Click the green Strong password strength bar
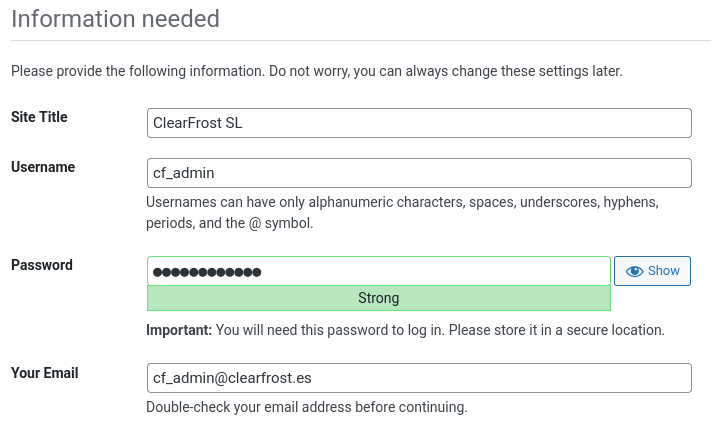Image resolution: width=718 pixels, height=426 pixels. pyautogui.click(x=378, y=298)
